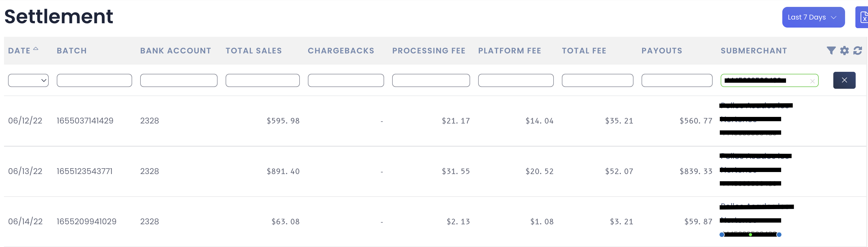Image resolution: width=868 pixels, height=247 pixels.
Task: Open the table filter funnel icon
Action: (831, 51)
